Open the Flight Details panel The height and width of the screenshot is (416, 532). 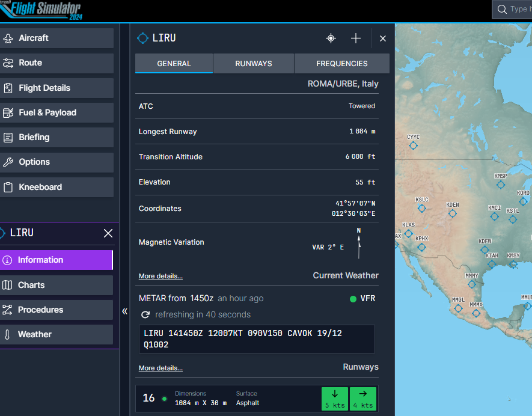click(57, 88)
